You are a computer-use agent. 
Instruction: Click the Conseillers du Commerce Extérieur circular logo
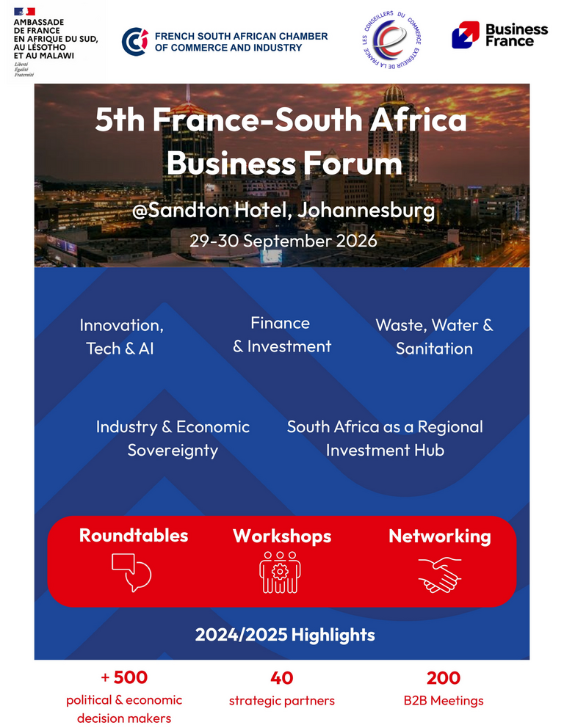coord(391,40)
